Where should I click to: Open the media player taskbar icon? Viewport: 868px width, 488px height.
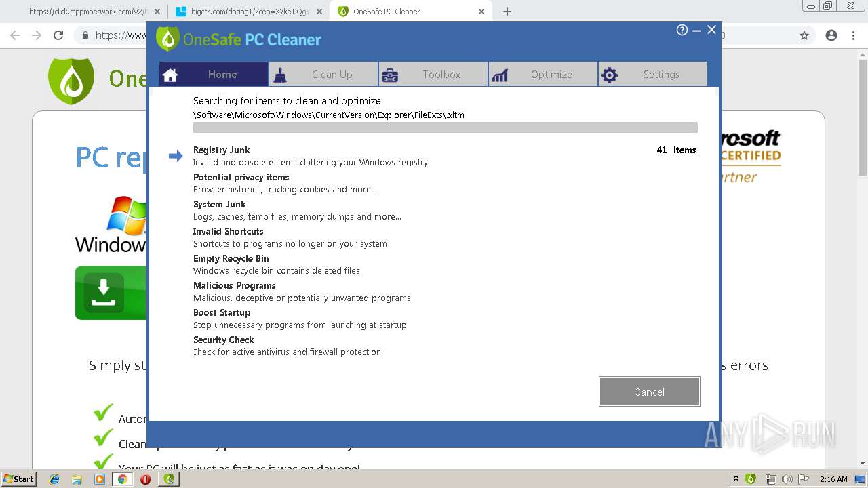point(100,479)
